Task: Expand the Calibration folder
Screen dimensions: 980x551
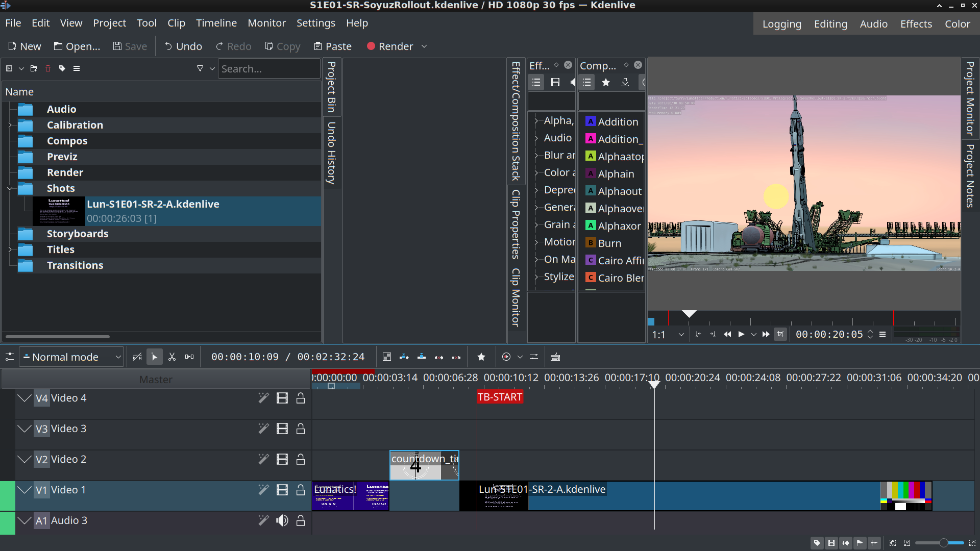Action: coord(10,125)
